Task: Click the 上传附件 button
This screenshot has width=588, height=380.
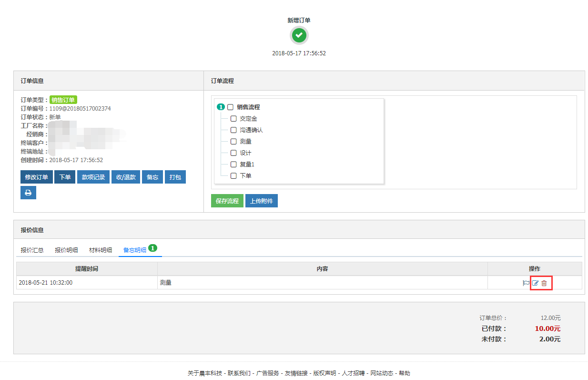Action: coord(262,201)
